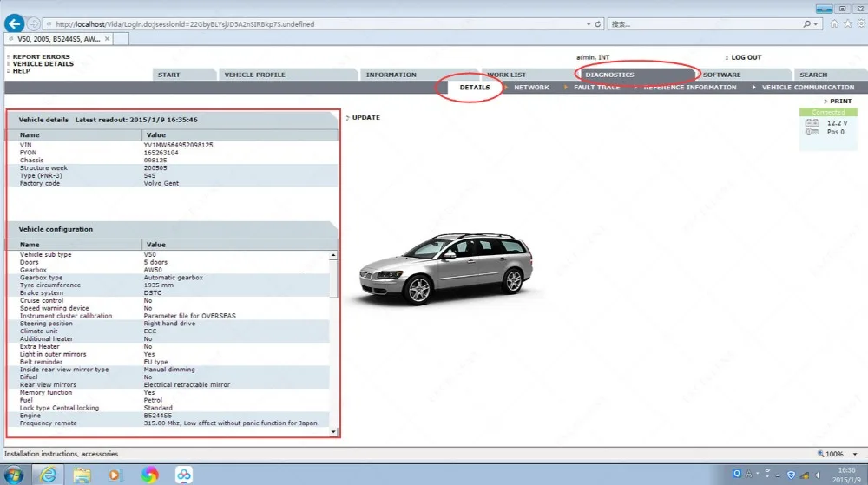Open favorites via the star icon
This screenshot has height=485, width=868.
pos(847,23)
